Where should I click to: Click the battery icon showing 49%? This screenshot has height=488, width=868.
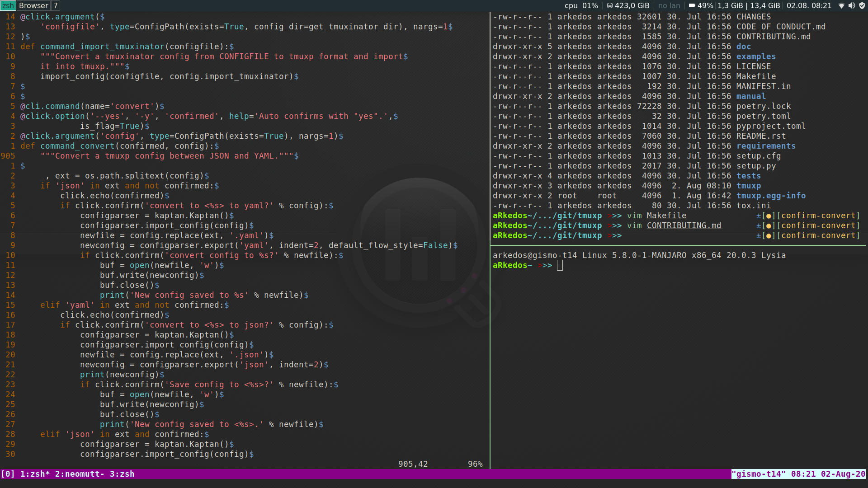[692, 6]
